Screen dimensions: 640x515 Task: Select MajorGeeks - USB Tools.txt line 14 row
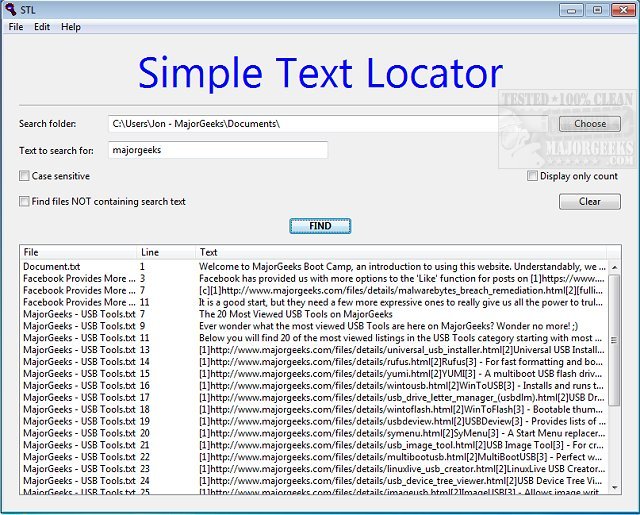313,362
